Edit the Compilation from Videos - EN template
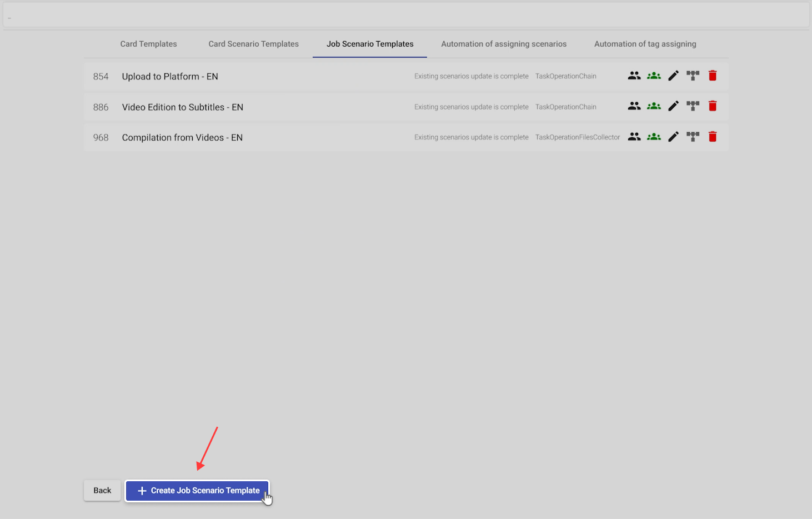The image size is (812, 519). (x=673, y=137)
